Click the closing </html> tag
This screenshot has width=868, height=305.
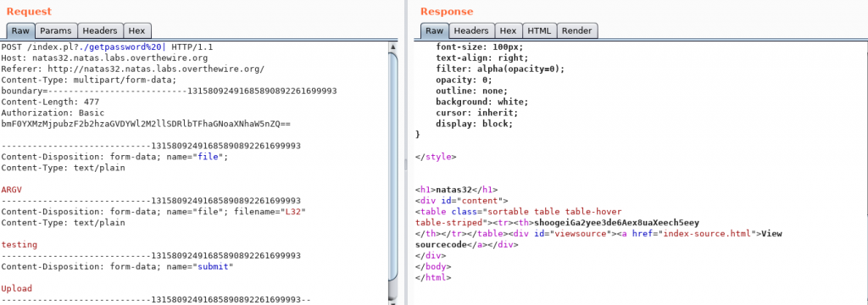click(x=433, y=277)
